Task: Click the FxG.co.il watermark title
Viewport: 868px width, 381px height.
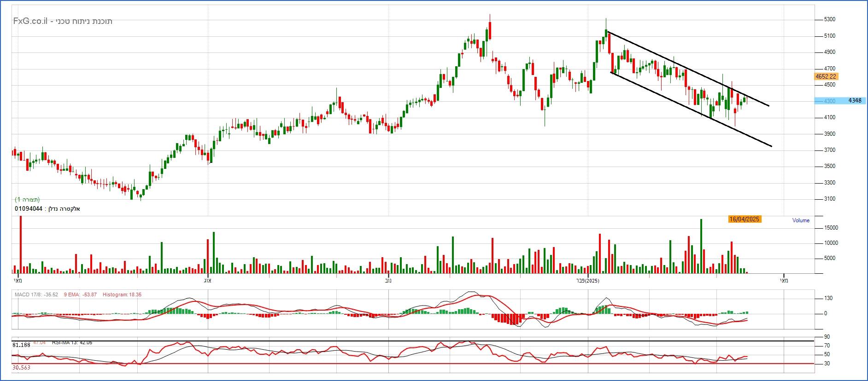Action: (63, 21)
